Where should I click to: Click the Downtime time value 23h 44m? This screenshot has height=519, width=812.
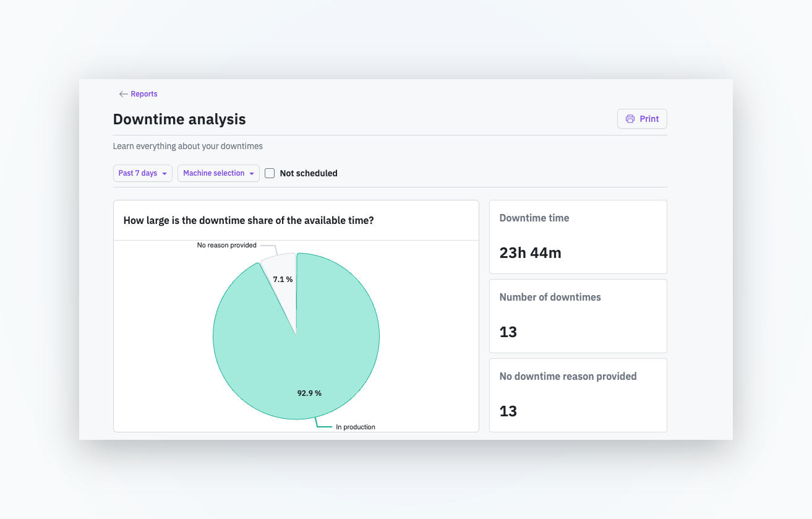click(531, 252)
